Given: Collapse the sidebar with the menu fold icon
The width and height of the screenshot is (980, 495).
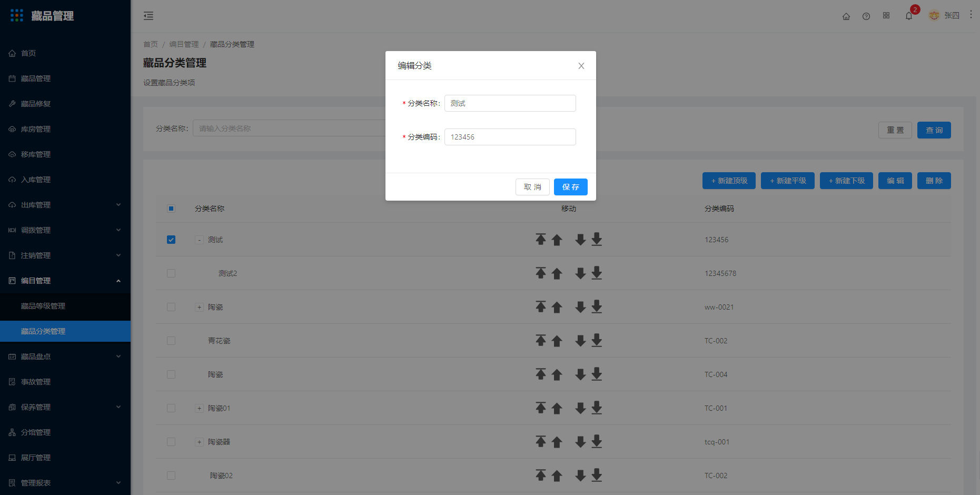Looking at the screenshot, I should point(149,16).
